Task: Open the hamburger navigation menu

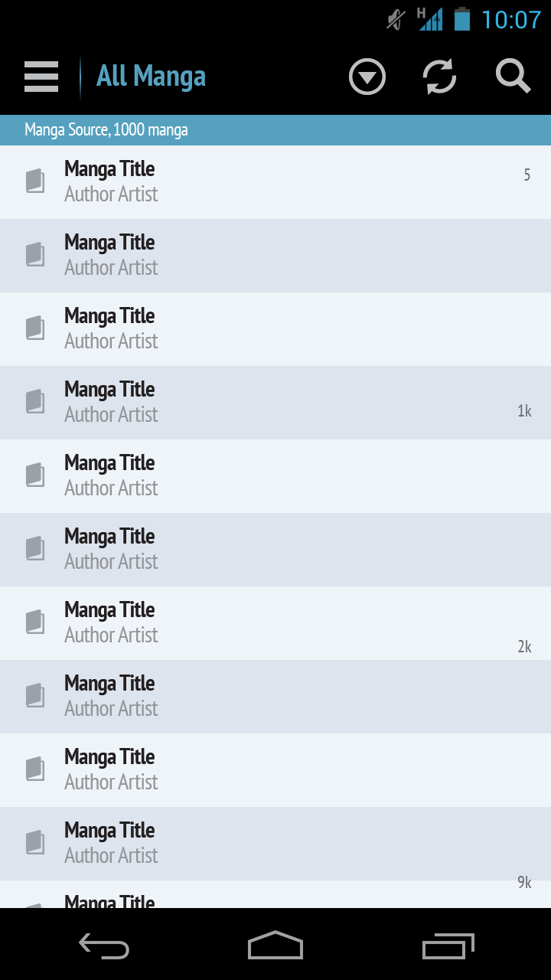Action: (41, 77)
